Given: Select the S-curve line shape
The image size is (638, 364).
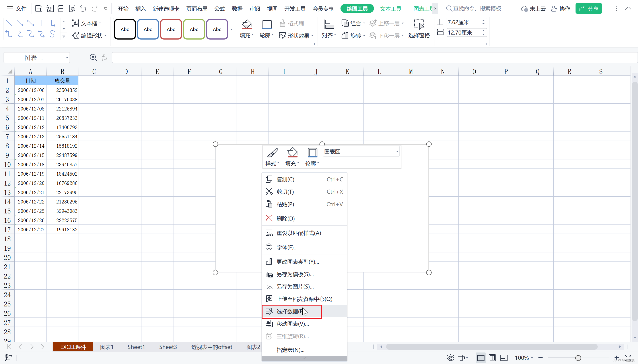Looking at the screenshot, I should point(52,34).
